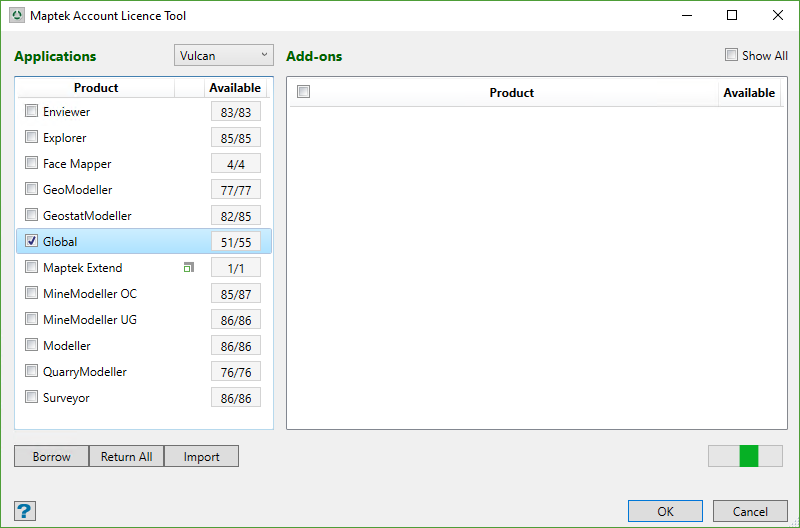
Task: Select the GeostatModeller product name
Action: point(87,216)
